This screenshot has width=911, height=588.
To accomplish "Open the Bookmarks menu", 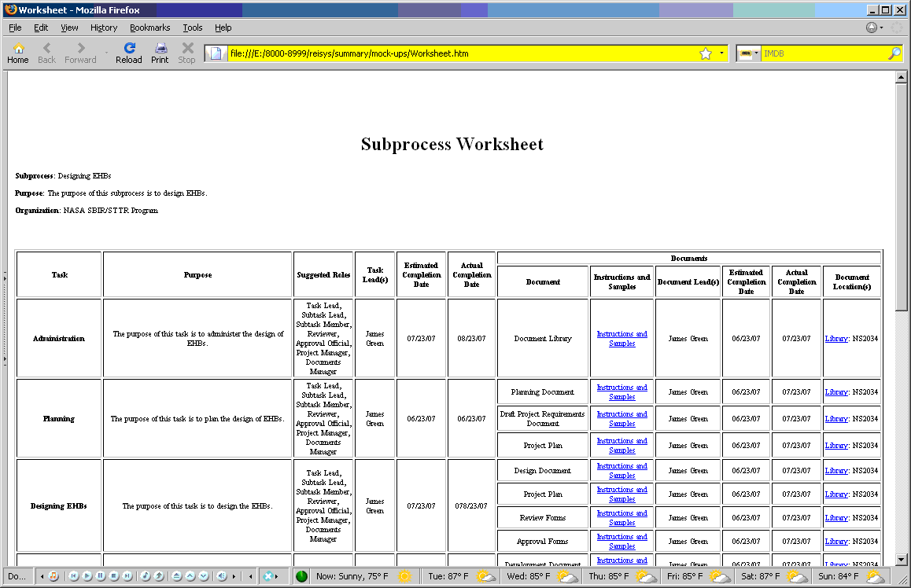I will [150, 28].
